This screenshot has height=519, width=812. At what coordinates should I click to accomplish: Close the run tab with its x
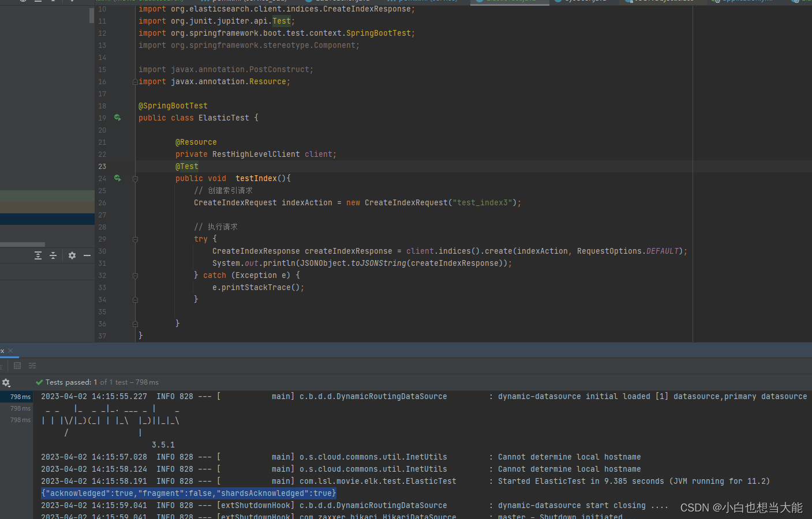pyautogui.click(x=10, y=351)
